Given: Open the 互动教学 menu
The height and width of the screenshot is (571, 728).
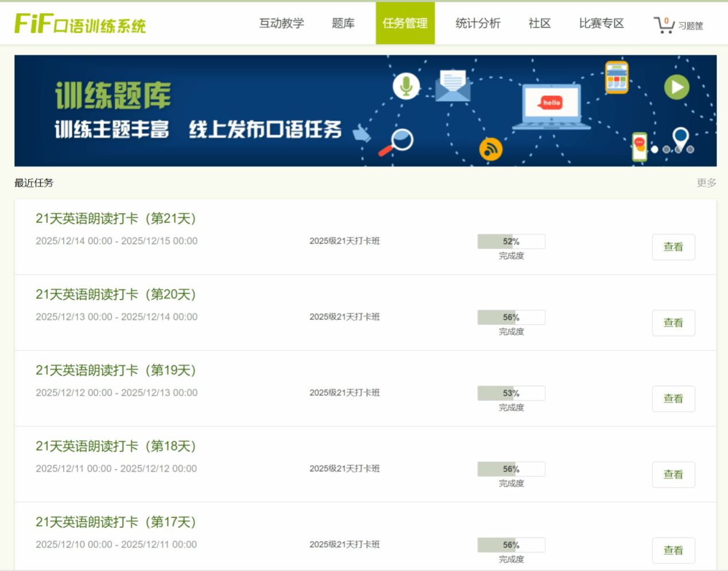Looking at the screenshot, I should click(281, 24).
